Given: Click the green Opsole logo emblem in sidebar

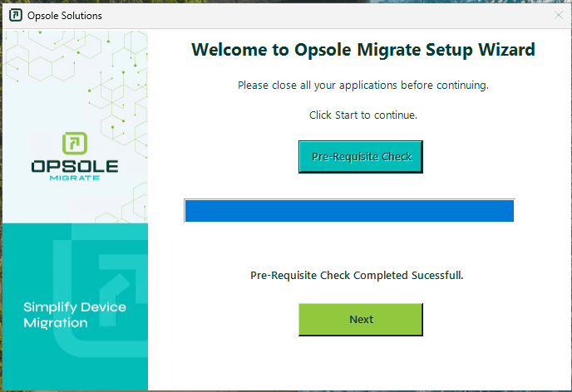Looking at the screenshot, I should click(75, 143).
